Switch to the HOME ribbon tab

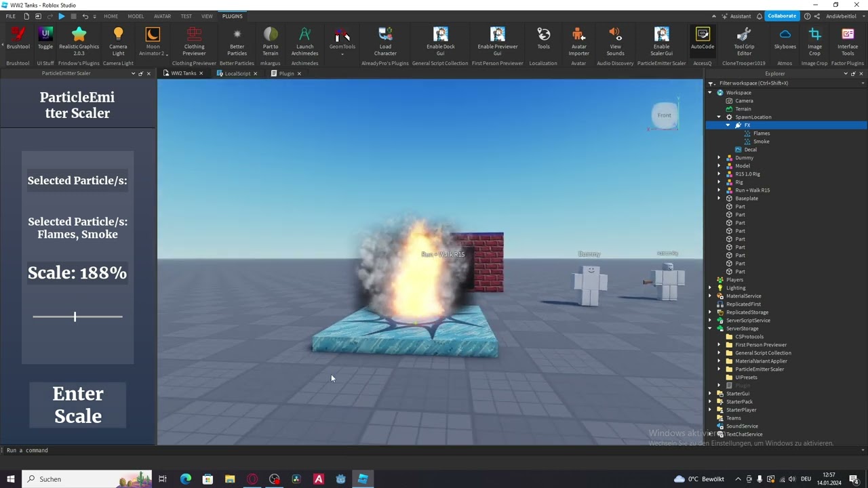[x=111, y=16]
